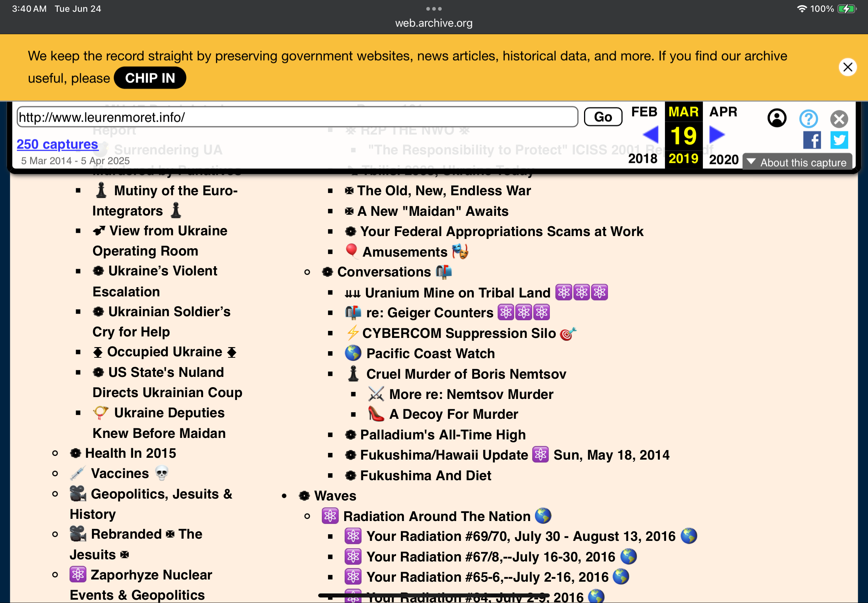
Task: Open the Wayback user account icon
Action: 777,118
